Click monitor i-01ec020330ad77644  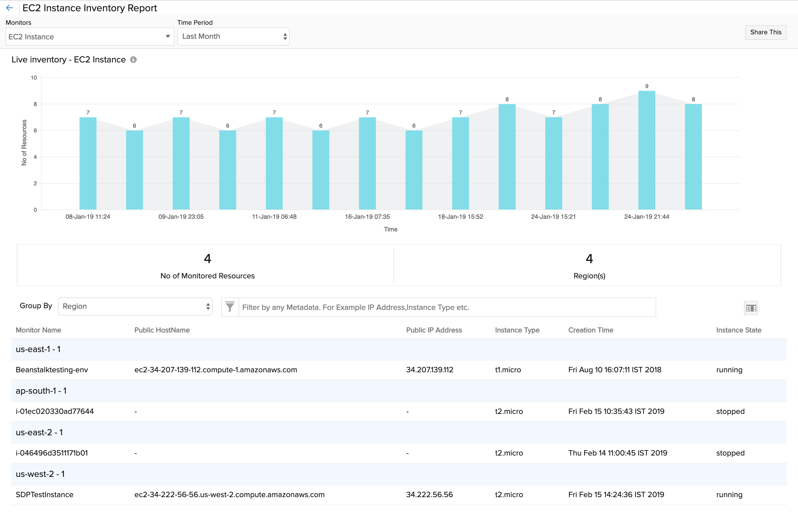point(55,412)
